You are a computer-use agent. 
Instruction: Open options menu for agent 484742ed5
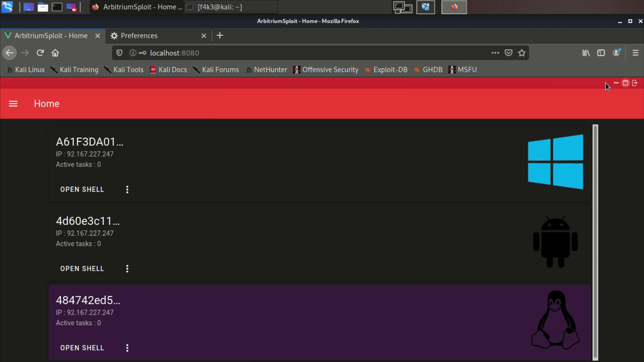coord(127,347)
